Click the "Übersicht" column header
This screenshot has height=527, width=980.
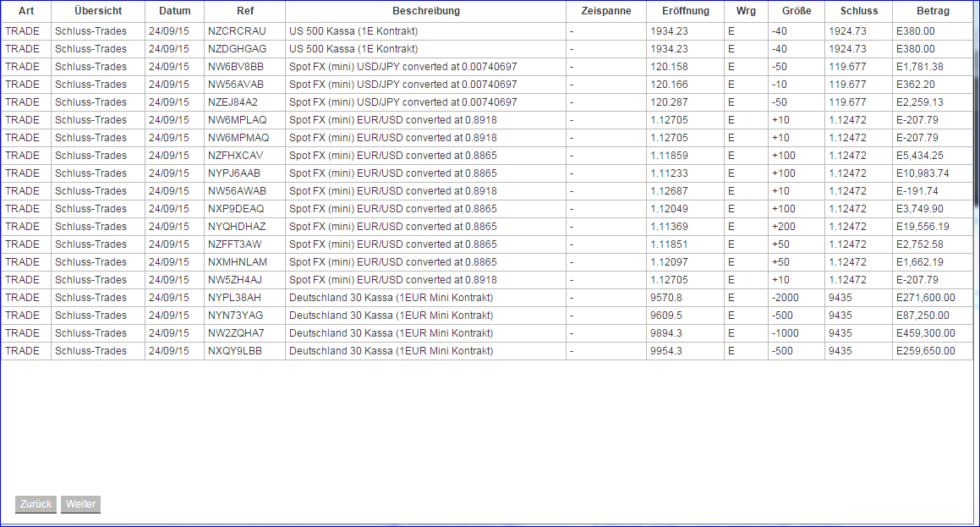click(x=97, y=11)
